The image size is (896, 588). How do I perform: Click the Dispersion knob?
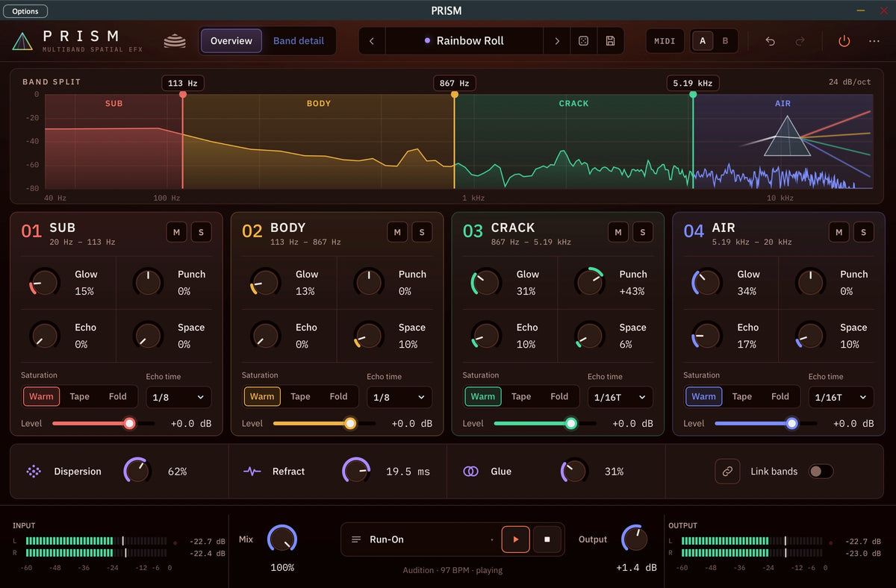137,471
